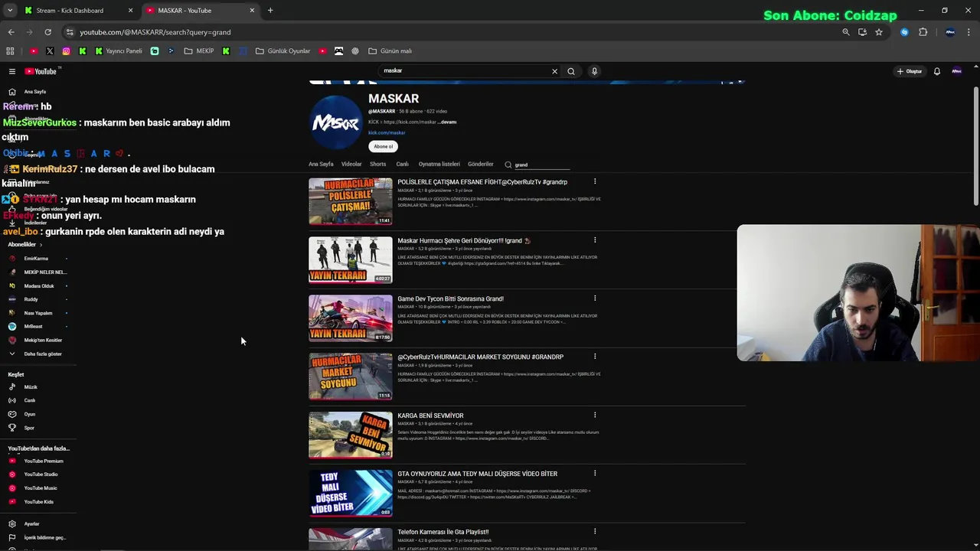Open the Günlük Oyunlar bookmarks folder
The image size is (980, 551).
point(283,51)
